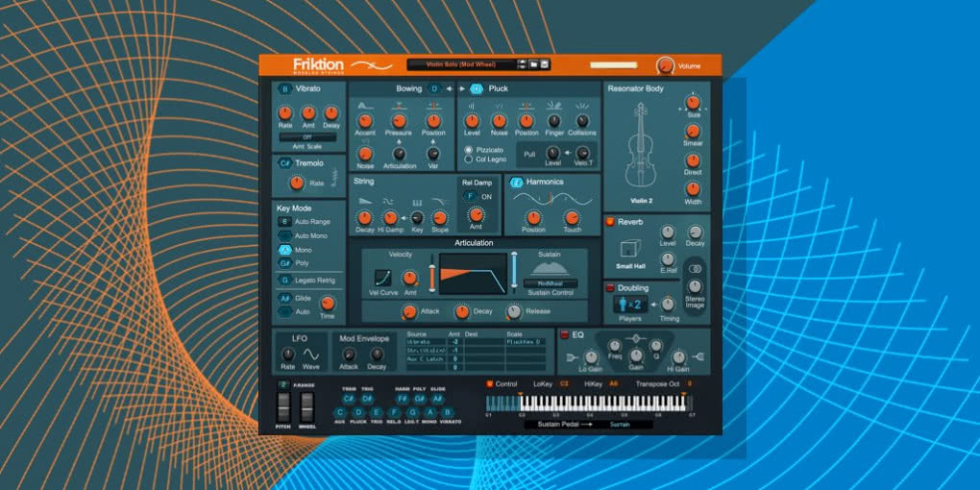
Task: Step presets with the up/down arrows
Action: [x=522, y=64]
